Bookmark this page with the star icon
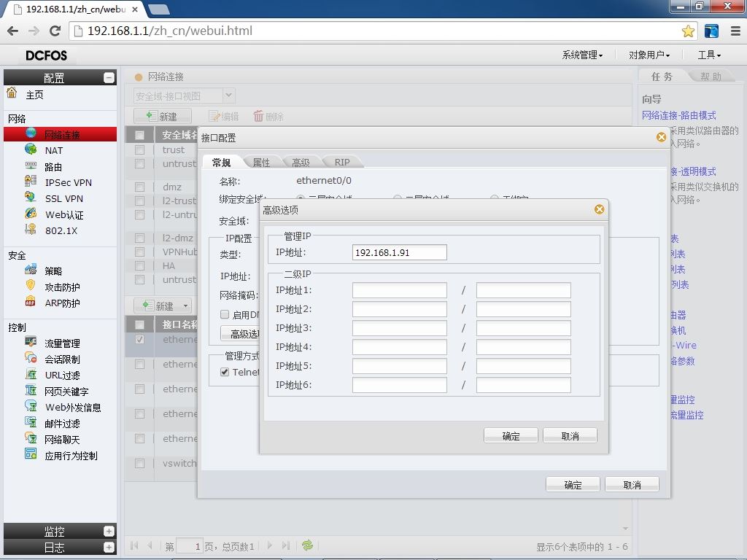747x560 pixels. (688, 31)
